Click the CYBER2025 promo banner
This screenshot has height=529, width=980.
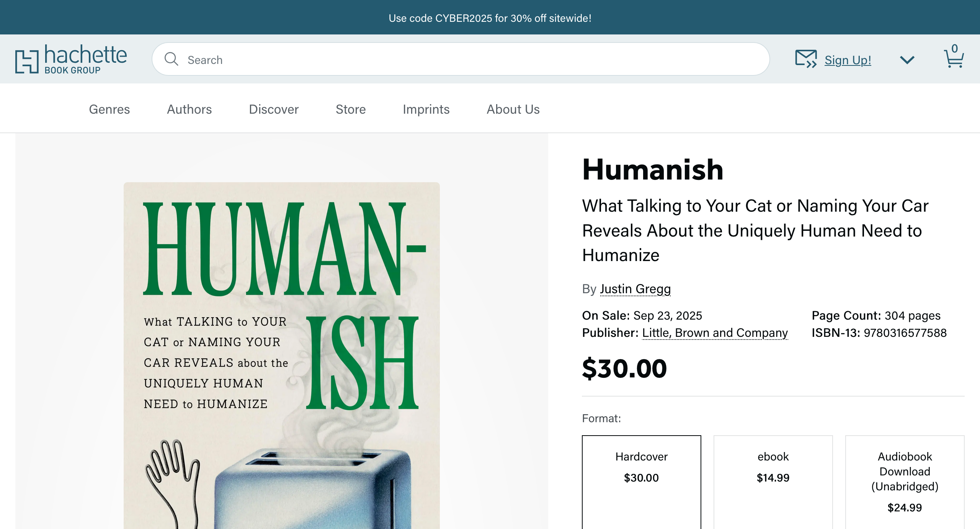click(490, 18)
